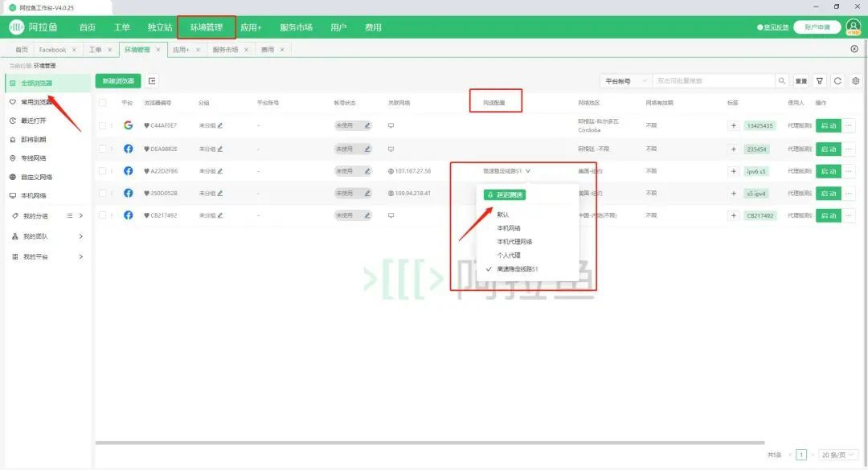Image resolution: width=868 pixels, height=470 pixels.
Task: Click the Facebook icon in row 350D0528
Action: coord(128,193)
